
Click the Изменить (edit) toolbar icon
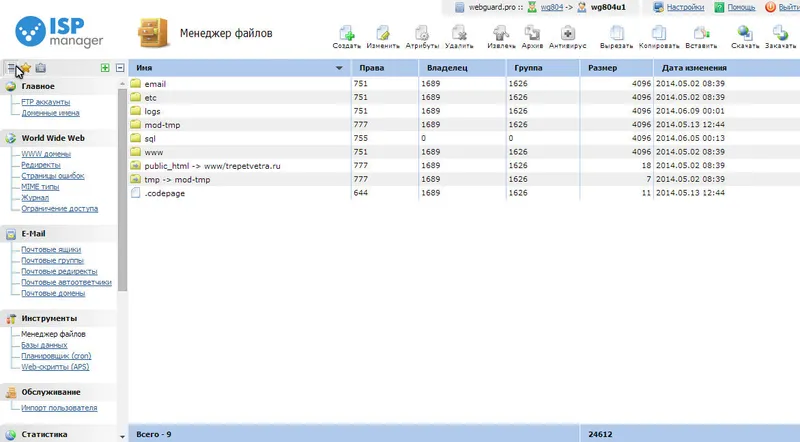[x=383, y=34]
